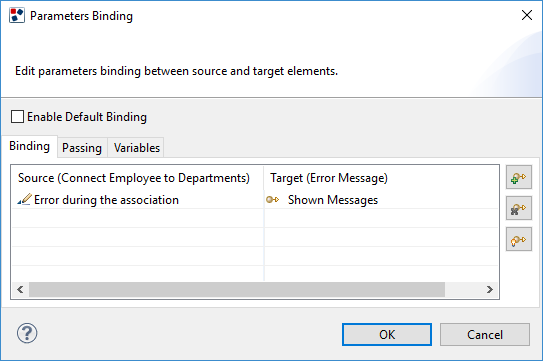Click the horizontal scrollbar thumb
The image size is (543, 361).
click(237, 290)
